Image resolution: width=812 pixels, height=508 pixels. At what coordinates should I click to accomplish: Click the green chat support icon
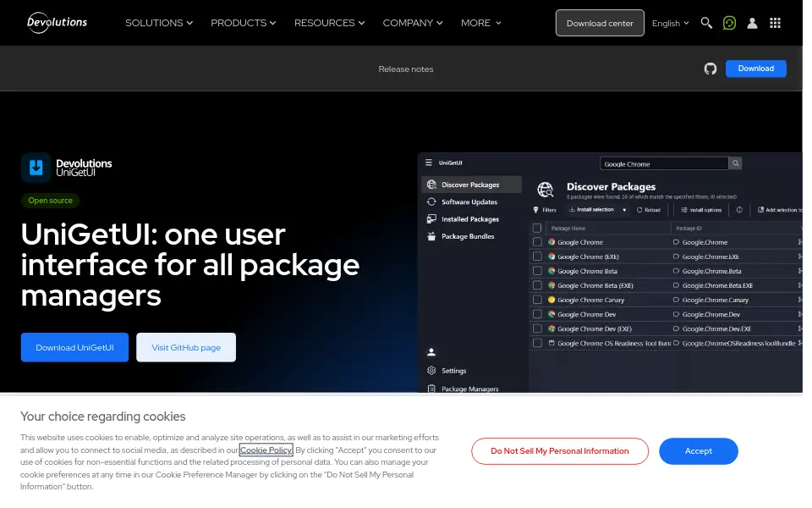[x=729, y=23]
